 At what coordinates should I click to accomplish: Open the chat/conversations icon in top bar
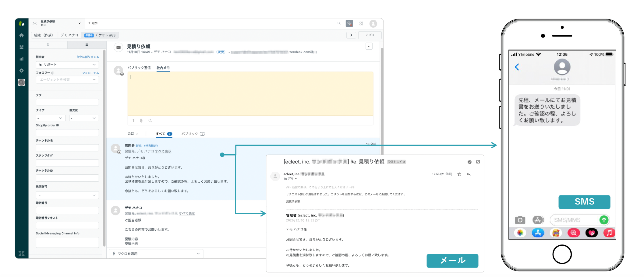[349, 23]
